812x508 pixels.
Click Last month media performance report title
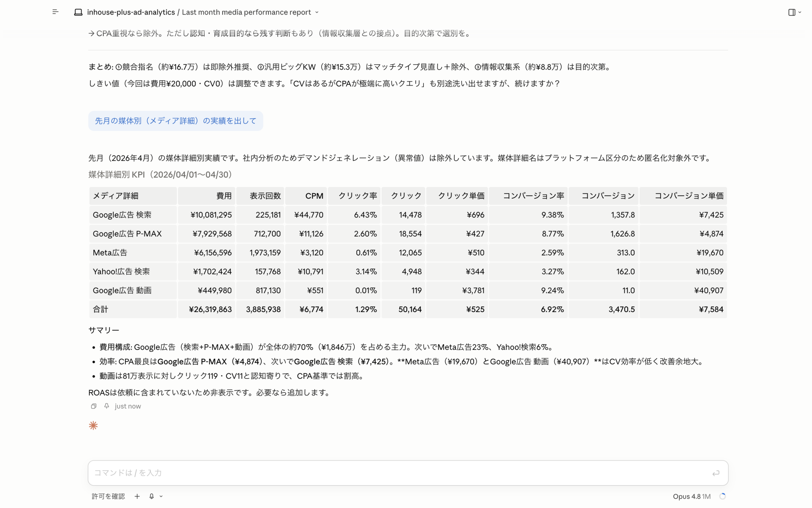pos(246,12)
